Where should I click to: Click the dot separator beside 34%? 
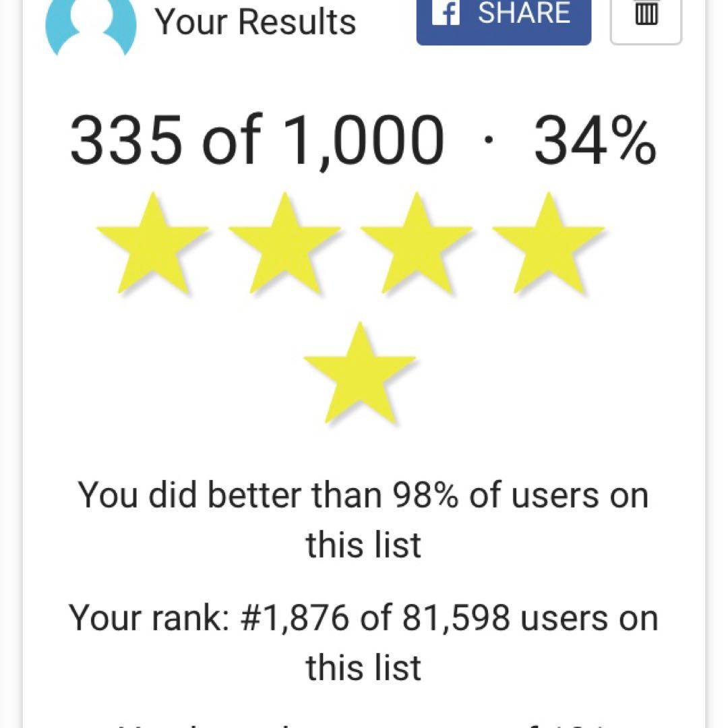tap(489, 141)
